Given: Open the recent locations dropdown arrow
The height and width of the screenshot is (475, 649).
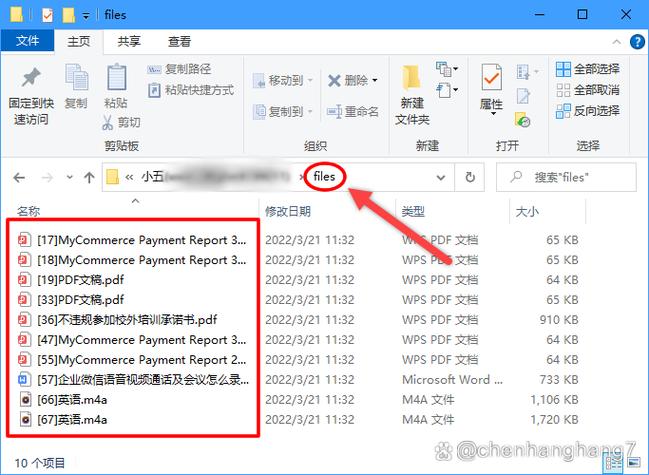Looking at the screenshot, I should click(70, 178).
